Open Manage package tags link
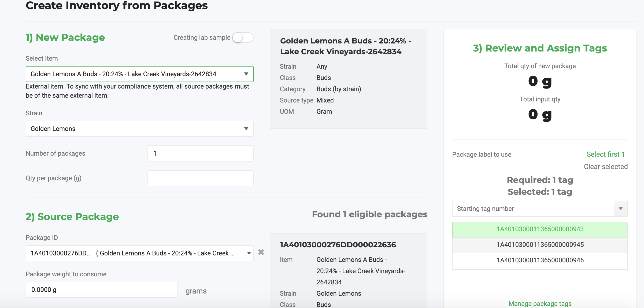 540,303
